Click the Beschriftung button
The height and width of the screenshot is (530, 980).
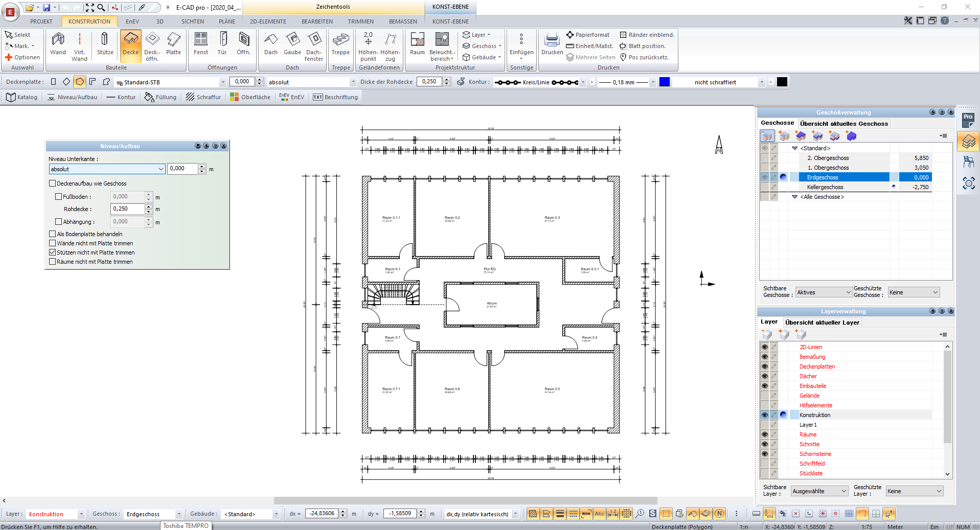pos(335,97)
